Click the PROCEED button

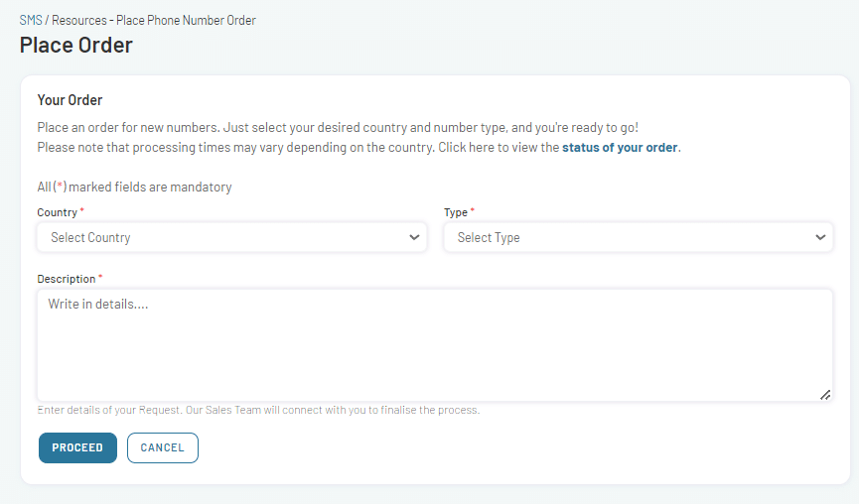[x=77, y=447]
